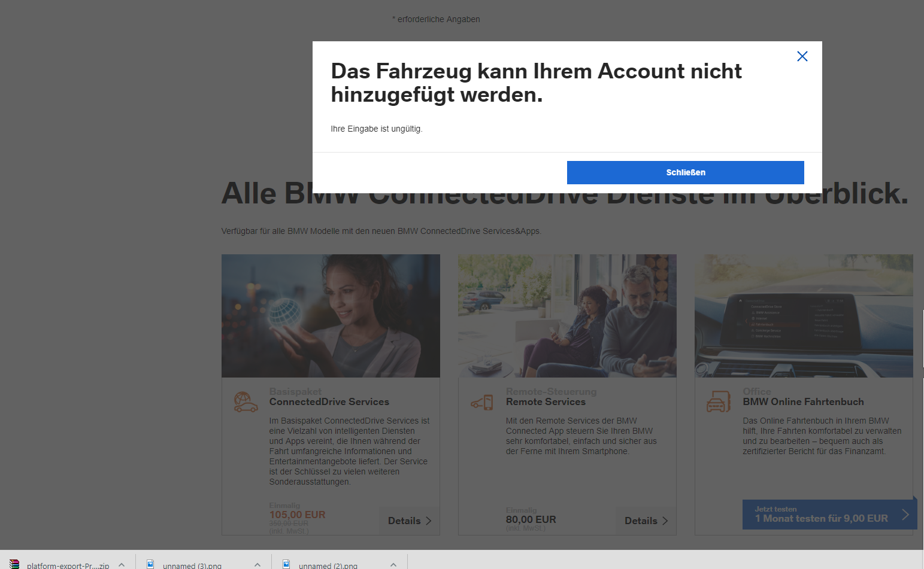
Task: Expand the platform-export zip download menu
Action: click(x=122, y=564)
